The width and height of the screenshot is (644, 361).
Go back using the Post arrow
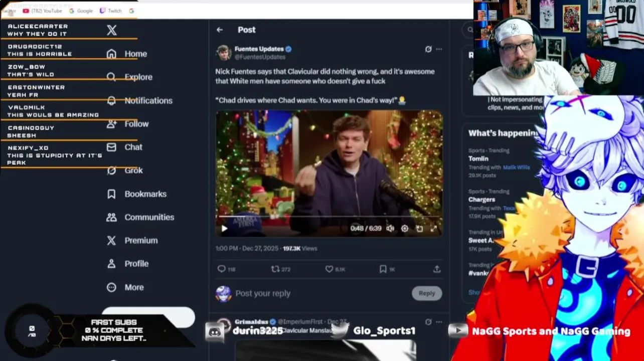tap(220, 30)
